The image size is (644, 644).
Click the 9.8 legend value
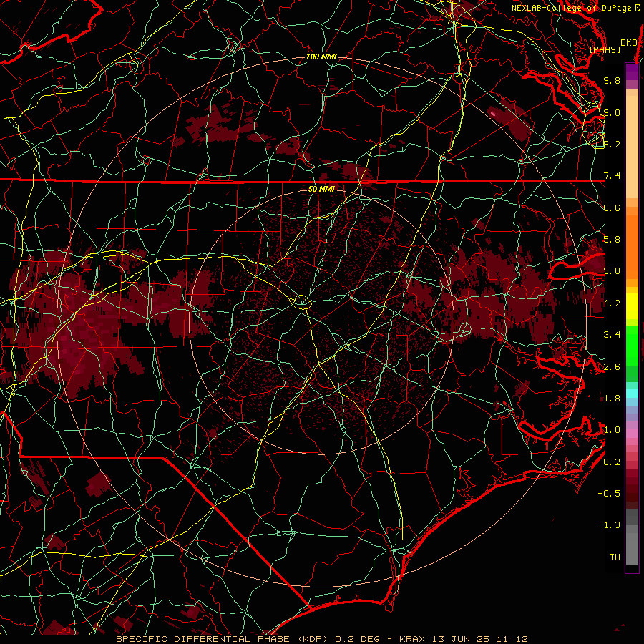612,80
